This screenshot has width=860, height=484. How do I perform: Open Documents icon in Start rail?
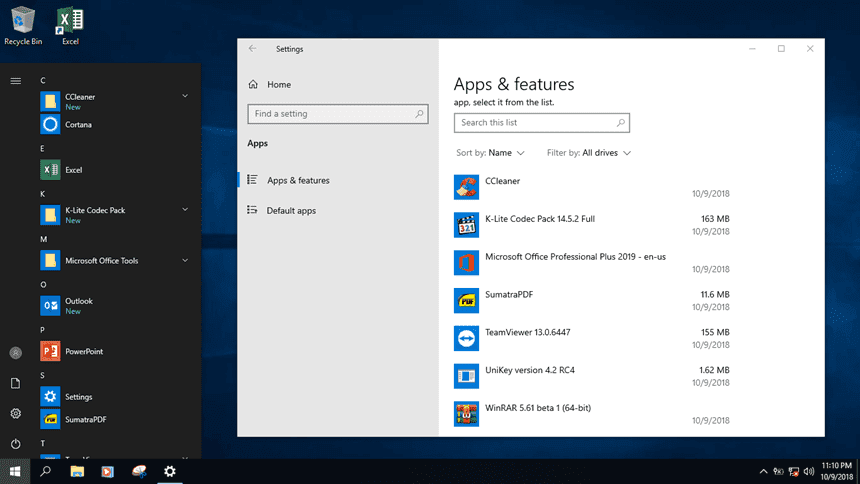point(15,383)
